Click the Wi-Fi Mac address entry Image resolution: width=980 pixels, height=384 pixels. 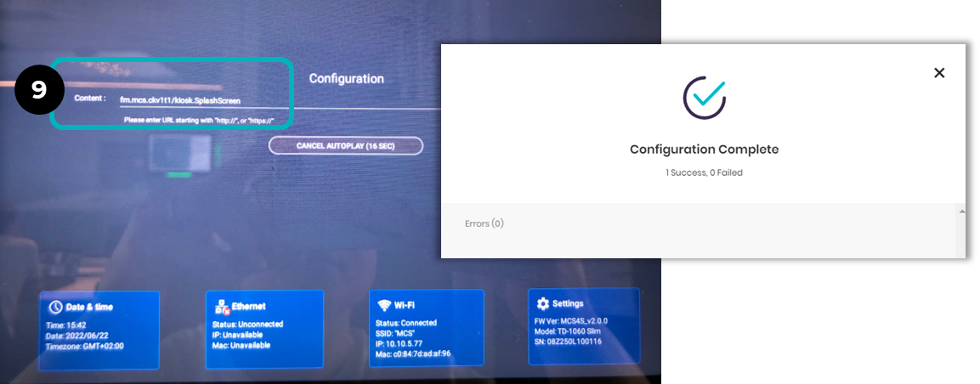click(415, 353)
